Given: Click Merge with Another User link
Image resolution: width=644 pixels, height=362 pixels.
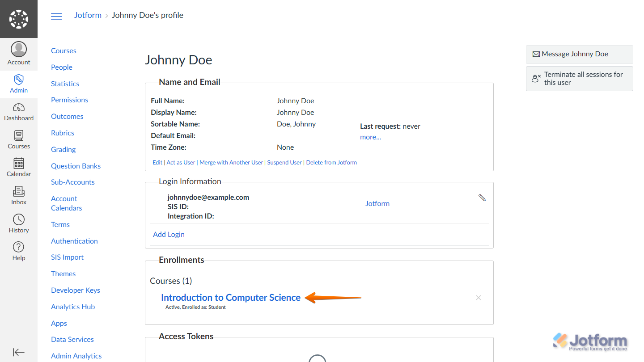Looking at the screenshot, I should (231, 163).
